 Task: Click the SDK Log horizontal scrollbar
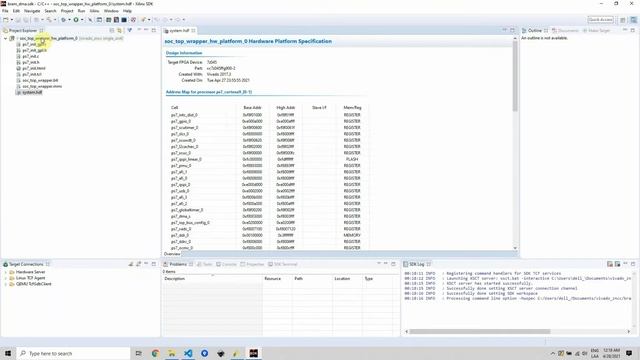click(480, 331)
